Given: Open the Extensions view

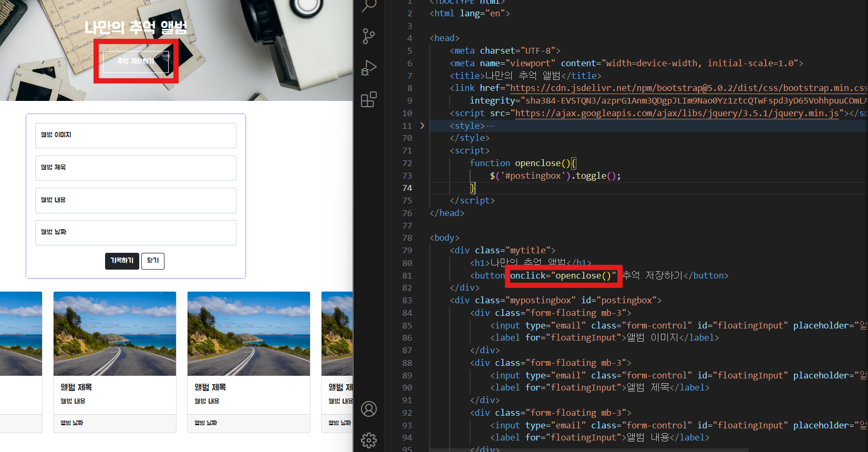Looking at the screenshot, I should point(369,99).
